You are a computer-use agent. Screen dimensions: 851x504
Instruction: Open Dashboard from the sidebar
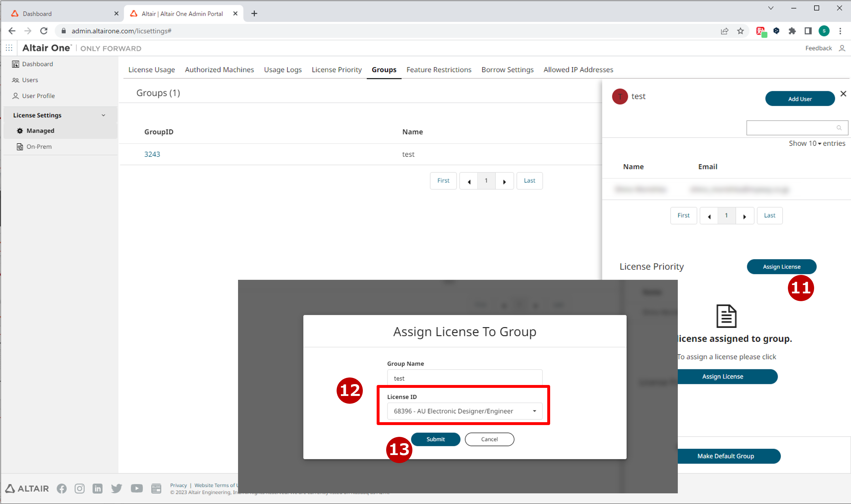[x=37, y=64]
